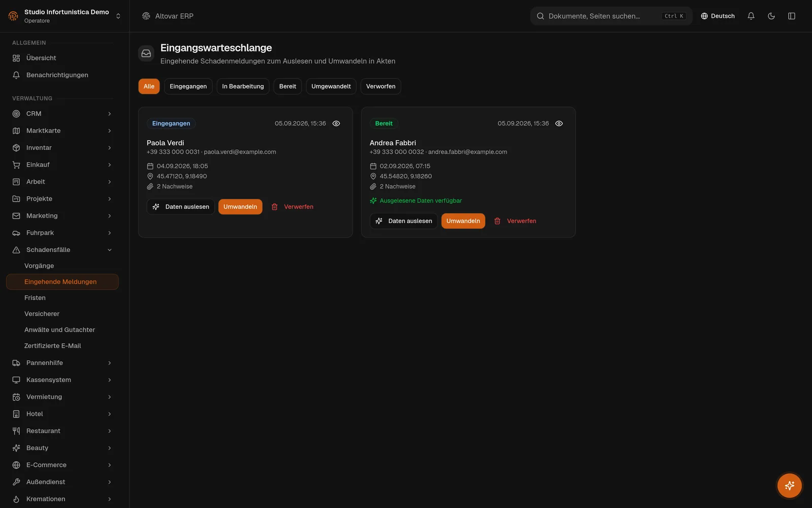Click the Restaurant utensils icon
Image resolution: width=812 pixels, height=508 pixels.
[x=16, y=431]
